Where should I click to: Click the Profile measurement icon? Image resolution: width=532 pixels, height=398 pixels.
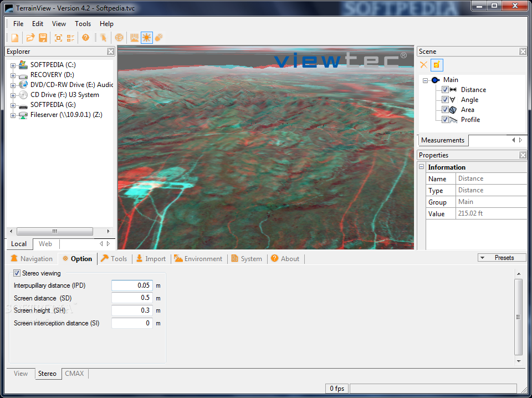(453, 120)
